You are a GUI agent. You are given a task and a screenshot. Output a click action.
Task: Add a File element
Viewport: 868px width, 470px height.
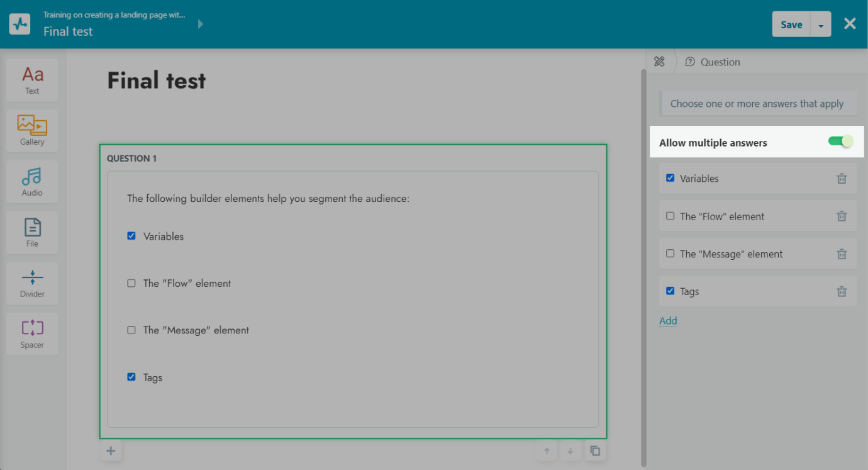(32, 232)
